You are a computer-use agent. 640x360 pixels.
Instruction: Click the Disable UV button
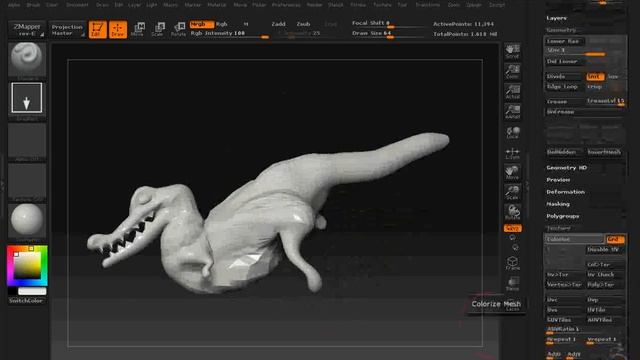(x=605, y=249)
